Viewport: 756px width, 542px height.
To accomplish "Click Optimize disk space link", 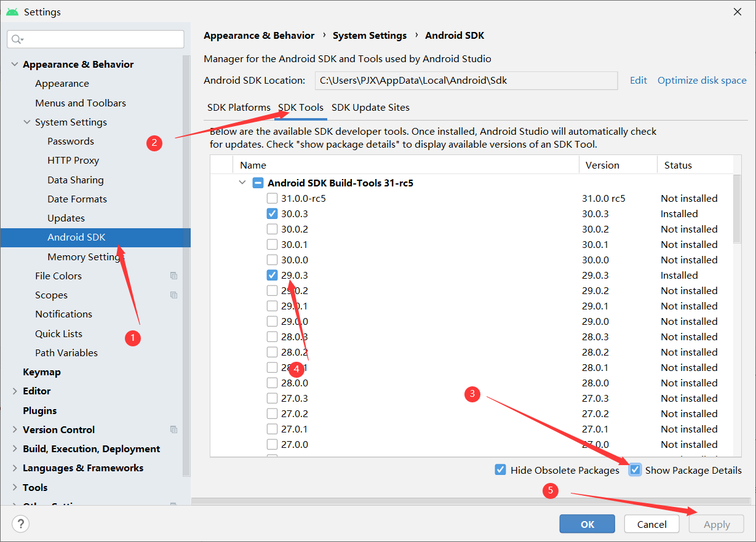I will [702, 81].
